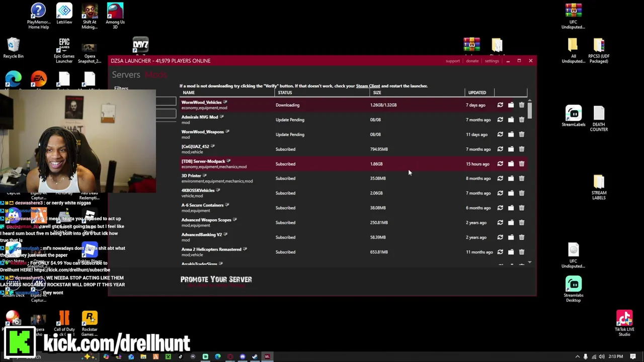Delete the WormWood_Vehicles mod
Screen dimensions: 644x362
(x=522, y=105)
